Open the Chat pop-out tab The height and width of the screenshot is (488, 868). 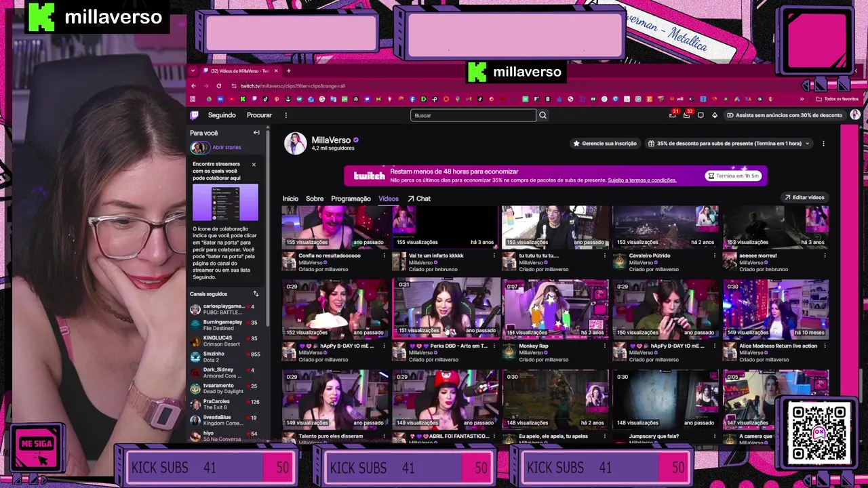point(419,199)
